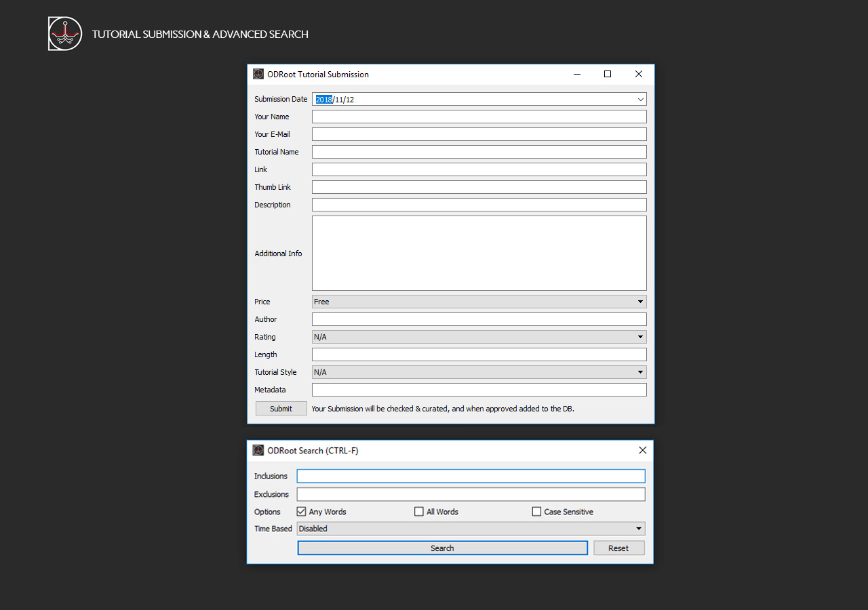Expand the Price dropdown showing Free
The height and width of the screenshot is (610, 868).
pos(639,302)
